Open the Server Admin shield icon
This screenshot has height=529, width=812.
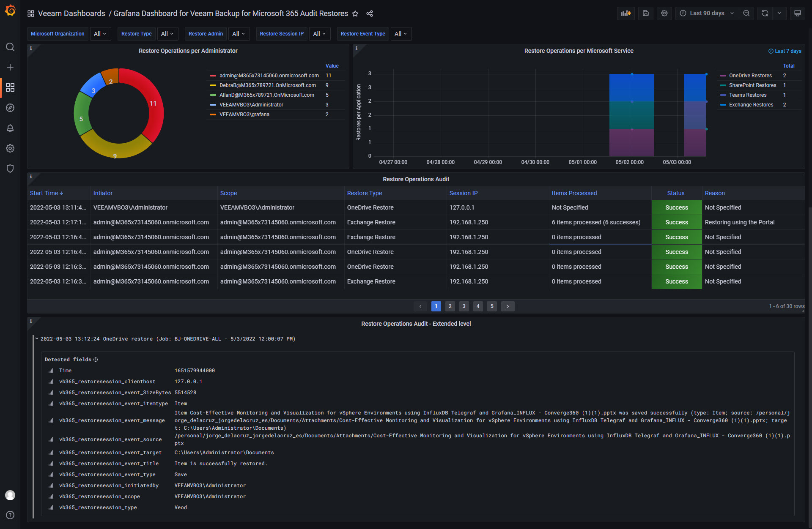tap(10, 169)
